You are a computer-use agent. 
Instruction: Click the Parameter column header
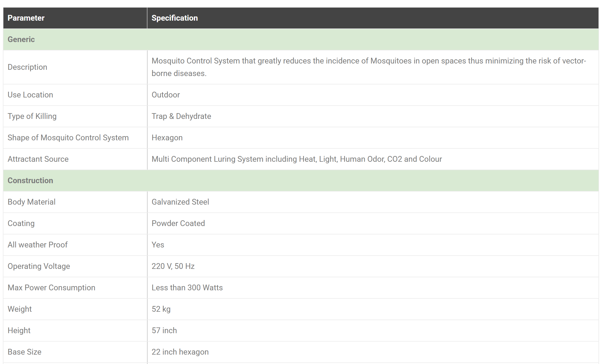pyautogui.click(x=26, y=18)
